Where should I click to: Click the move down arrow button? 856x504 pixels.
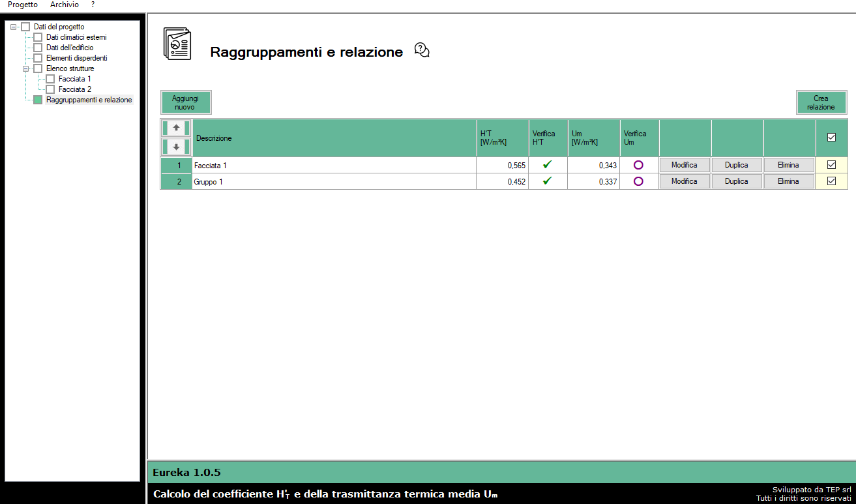[176, 147]
